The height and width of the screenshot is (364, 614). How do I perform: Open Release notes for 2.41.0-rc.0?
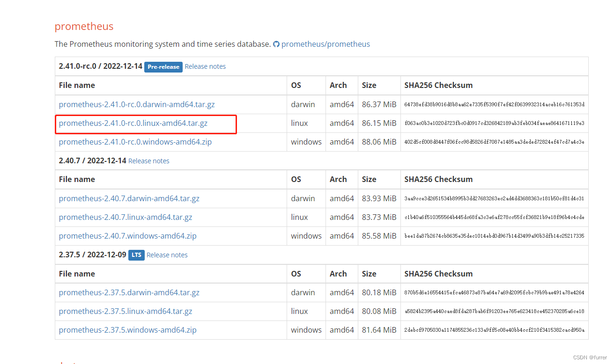click(205, 66)
